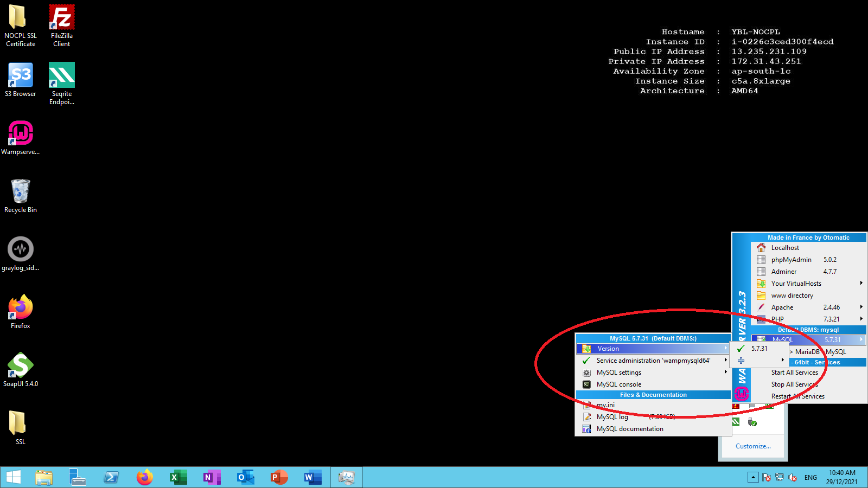The image size is (868, 488).
Task: Open the clock showing 10:40 AM
Action: [842, 477]
